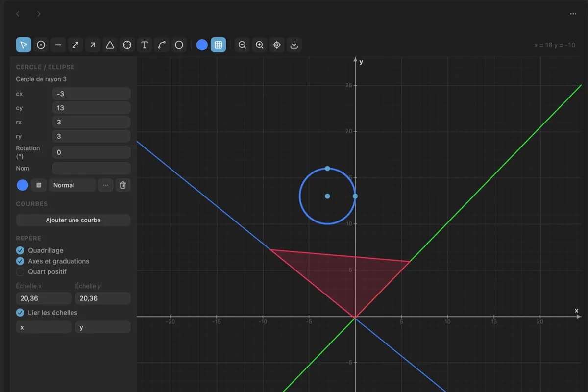This screenshot has width=588, height=392.
Task: Click the circle's right-side handle point
Action: 355,196
